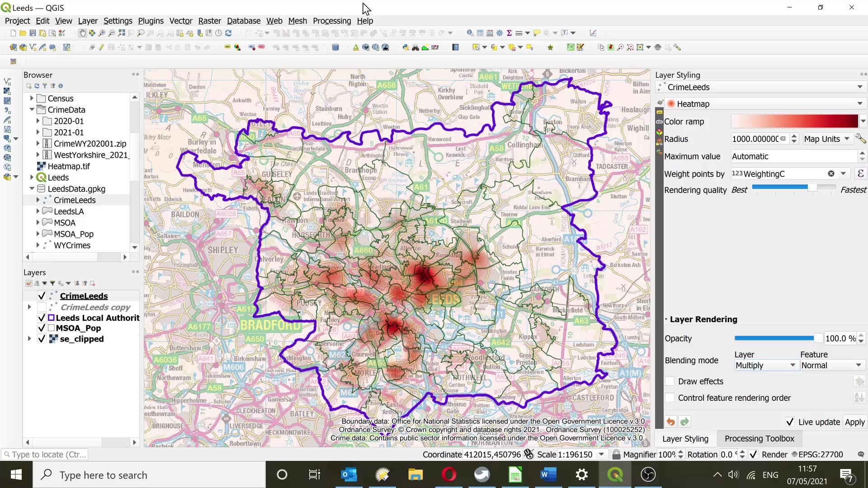
Task: Toggle the Draw effects option
Action: [670, 381]
